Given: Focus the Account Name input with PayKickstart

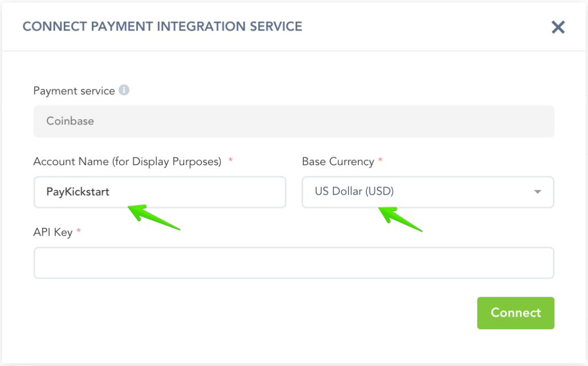Looking at the screenshot, I should [160, 192].
